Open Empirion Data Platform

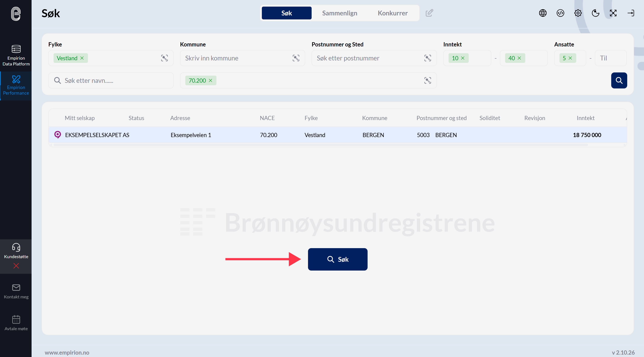(x=16, y=55)
